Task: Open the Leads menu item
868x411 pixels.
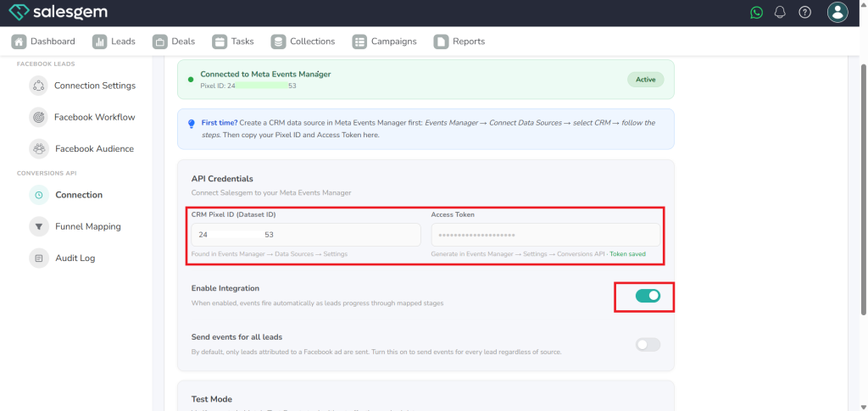Action: pos(114,42)
